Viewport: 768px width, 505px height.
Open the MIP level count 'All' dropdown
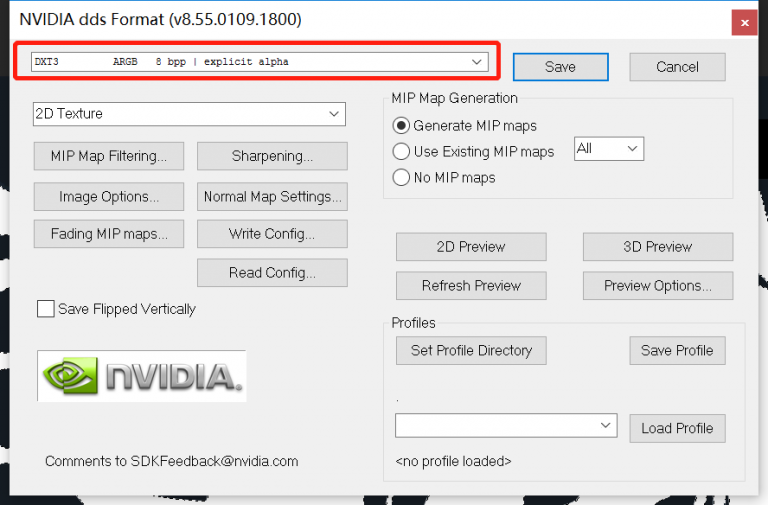pos(609,148)
